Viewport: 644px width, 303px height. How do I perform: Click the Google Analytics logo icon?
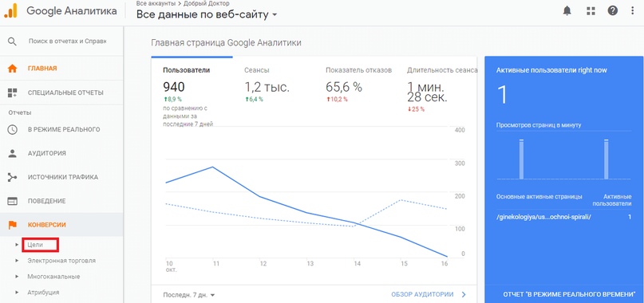click(x=10, y=10)
